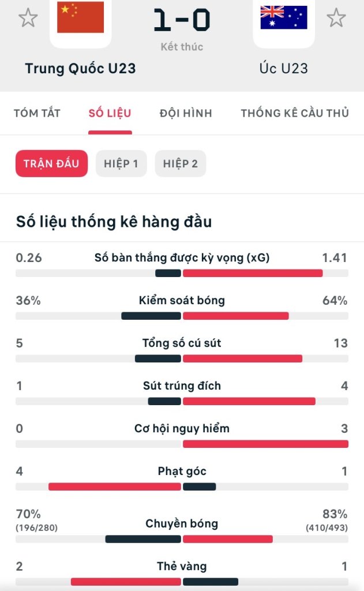This screenshot has width=364, height=591.
Task: Open the China flag team logo
Action: pos(81,17)
